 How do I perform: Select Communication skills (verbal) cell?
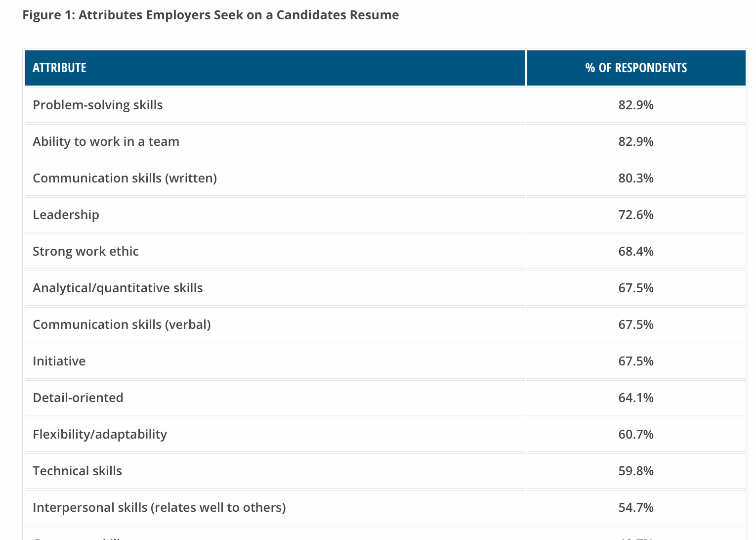tap(122, 324)
